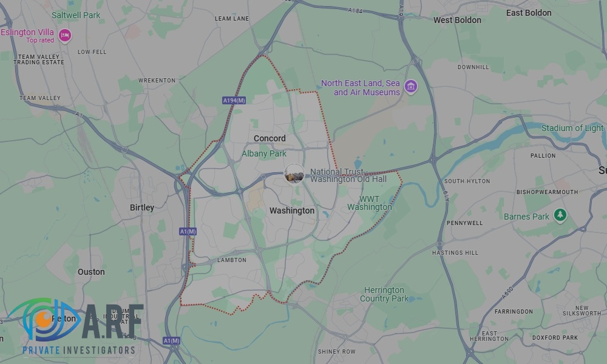Select the West Boldon label
607x364 pixels.
point(457,20)
